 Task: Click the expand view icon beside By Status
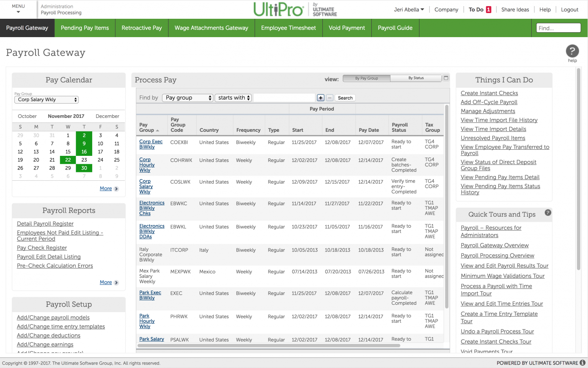click(x=446, y=78)
